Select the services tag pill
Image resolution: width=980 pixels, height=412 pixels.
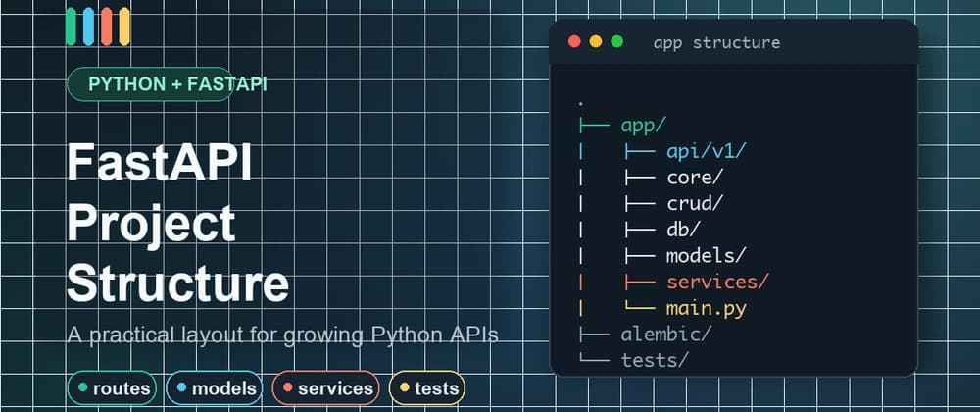325,388
